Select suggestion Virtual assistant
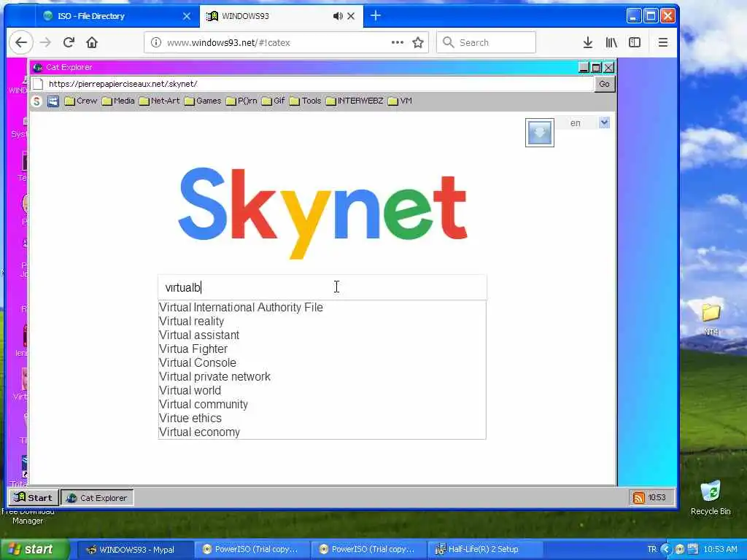Image resolution: width=747 pixels, height=560 pixels. point(322,335)
